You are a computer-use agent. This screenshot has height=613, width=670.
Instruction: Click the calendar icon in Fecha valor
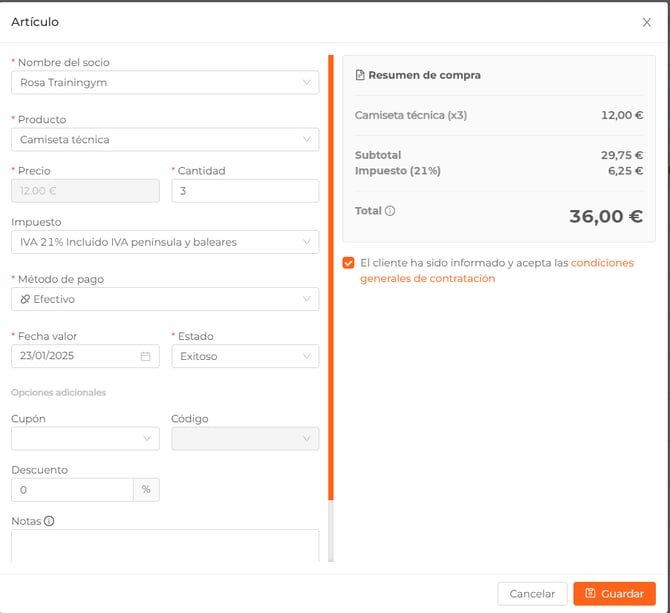coord(145,356)
